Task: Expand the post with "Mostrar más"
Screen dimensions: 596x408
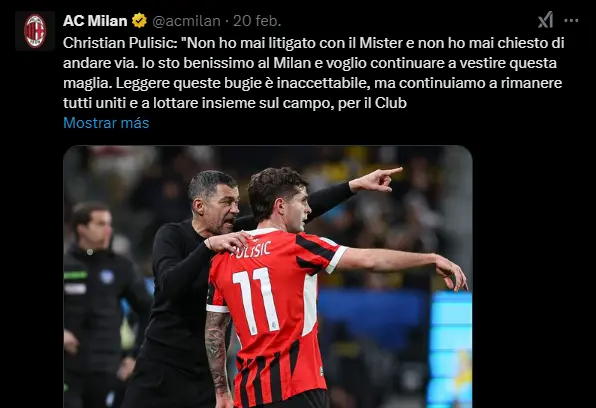Action: coord(106,123)
